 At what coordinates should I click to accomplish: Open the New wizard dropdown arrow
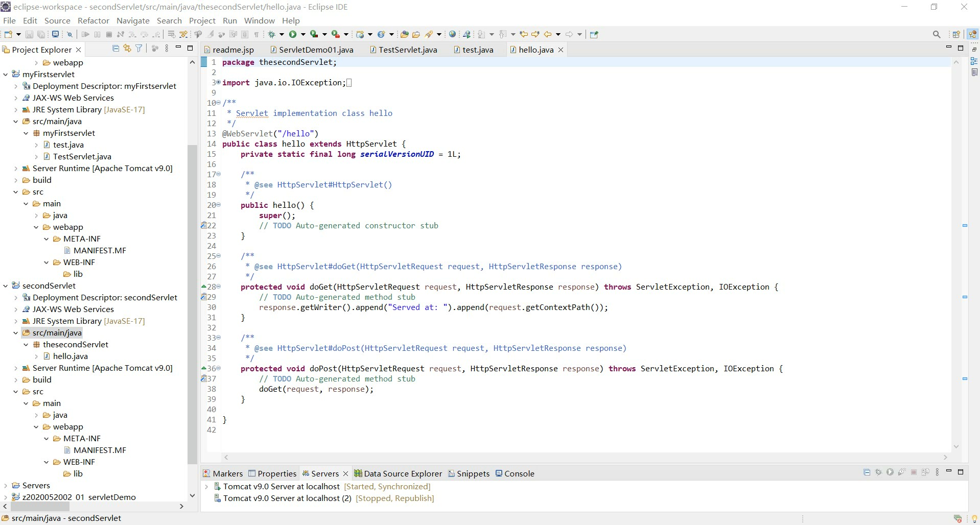19,35
